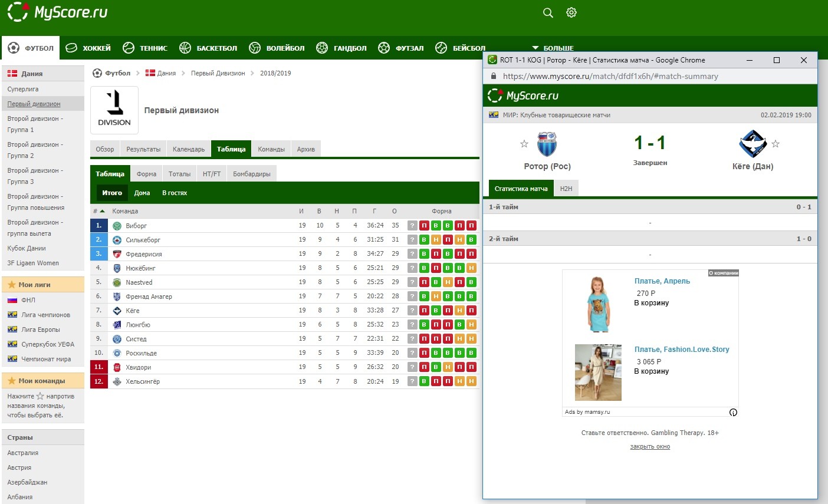Click the Ads info icon in popup
The image size is (828, 504).
pyautogui.click(x=733, y=412)
